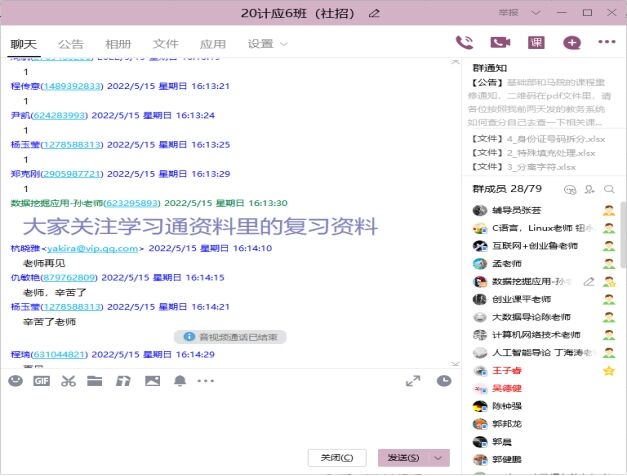Open the group classroom (课) icon
Image resolution: width=627 pixels, height=476 pixels.
click(x=536, y=43)
